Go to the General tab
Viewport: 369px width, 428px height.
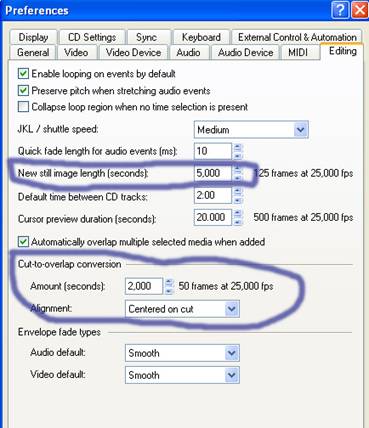click(33, 52)
